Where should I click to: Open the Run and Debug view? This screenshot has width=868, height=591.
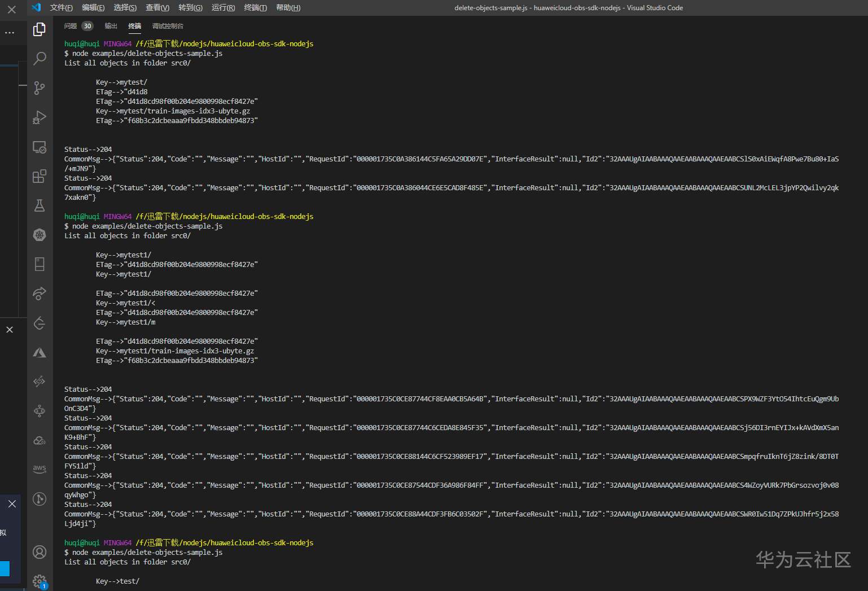pos(40,117)
